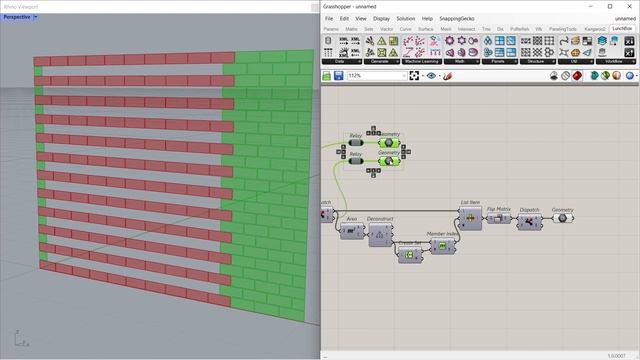Open the File menu
This screenshot has width=640, height=360.
coord(329,19)
